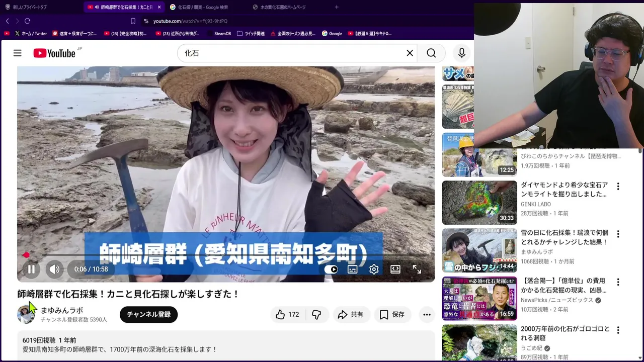Like the video with 172 likes
Image resolution: width=644 pixels, height=362 pixels.
coord(288,315)
